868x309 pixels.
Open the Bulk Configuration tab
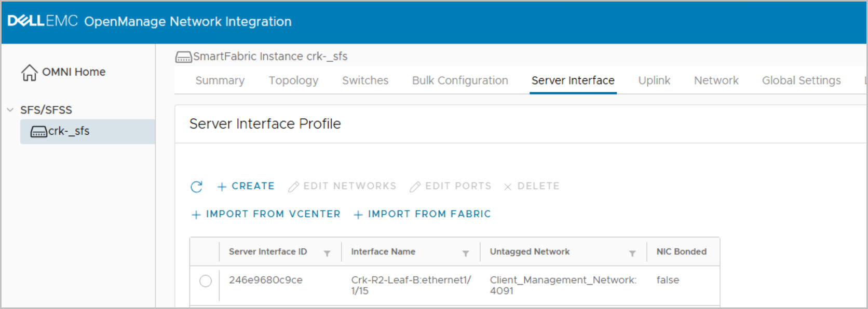click(x=460, y=80)
